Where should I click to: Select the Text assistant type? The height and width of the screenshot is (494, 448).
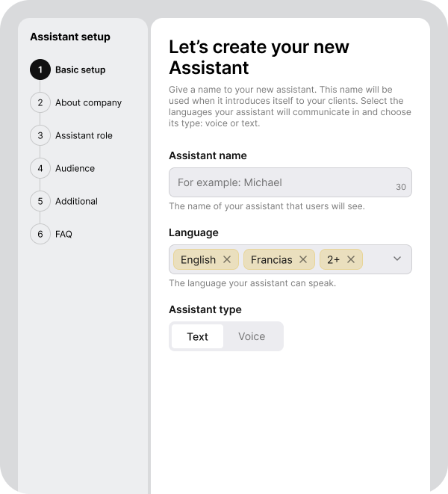tap(197, 336)
